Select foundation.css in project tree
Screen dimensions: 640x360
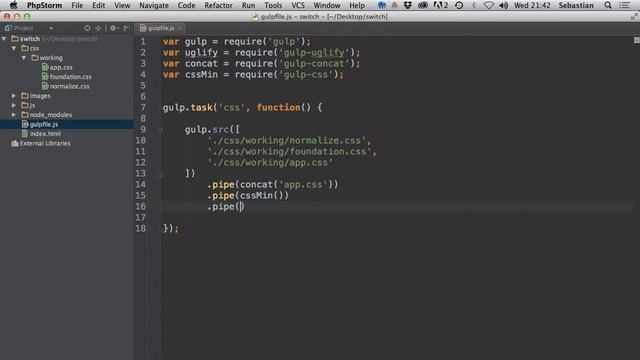click(x=70, y=77)
